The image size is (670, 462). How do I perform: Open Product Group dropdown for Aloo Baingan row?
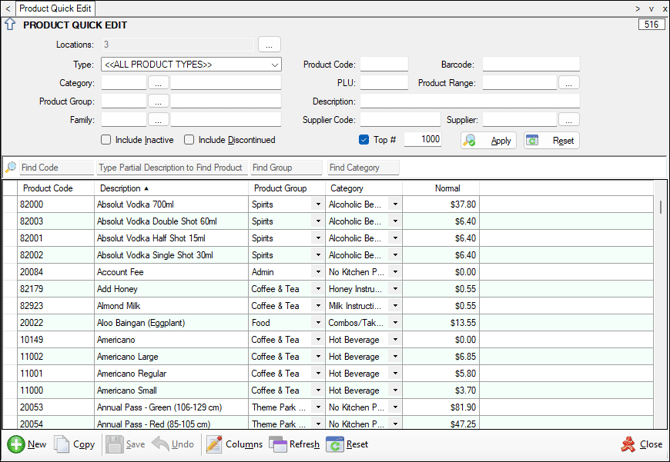(318, 323)
